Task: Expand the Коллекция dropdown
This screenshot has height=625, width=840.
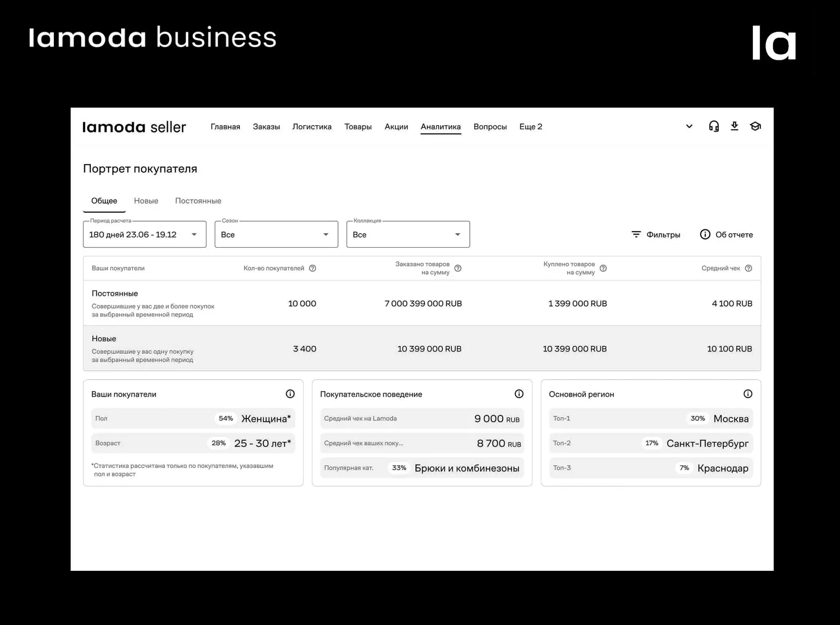Action: coord(408,234)
